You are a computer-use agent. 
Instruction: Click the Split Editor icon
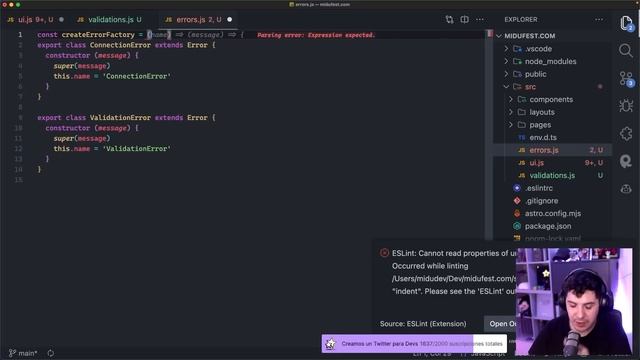click(x=464, y=20)
